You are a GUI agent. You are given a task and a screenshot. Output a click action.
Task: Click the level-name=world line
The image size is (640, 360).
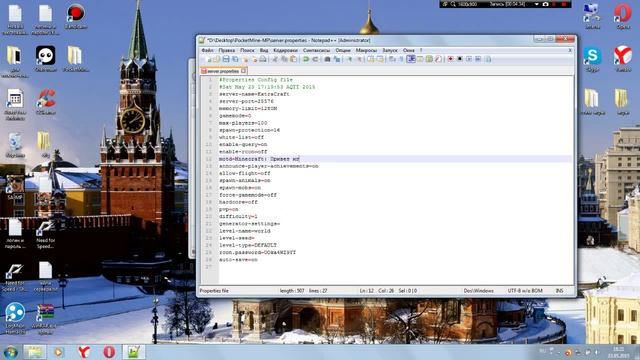[244, 231]
